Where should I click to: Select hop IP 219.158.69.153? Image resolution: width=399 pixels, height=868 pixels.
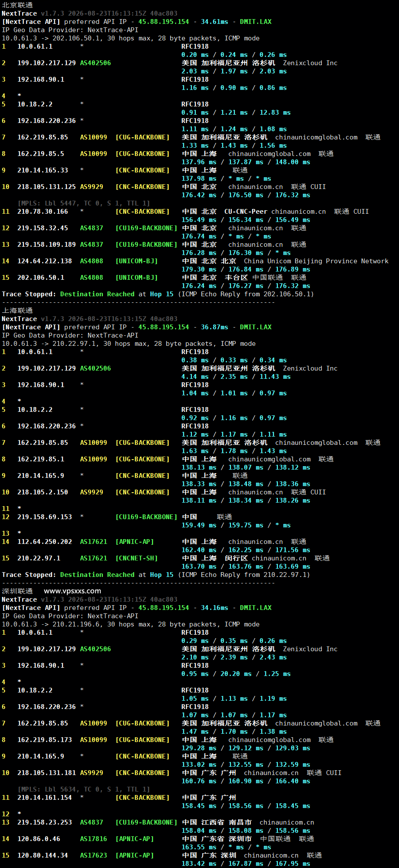coord(45,517)
